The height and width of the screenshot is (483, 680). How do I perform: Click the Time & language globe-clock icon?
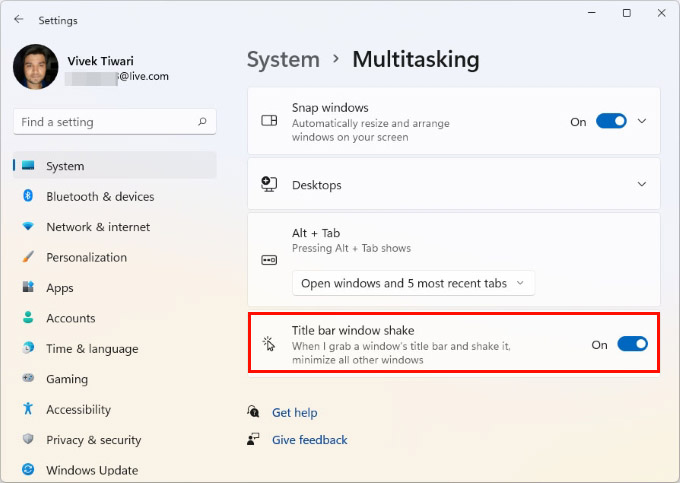[28, 348]
